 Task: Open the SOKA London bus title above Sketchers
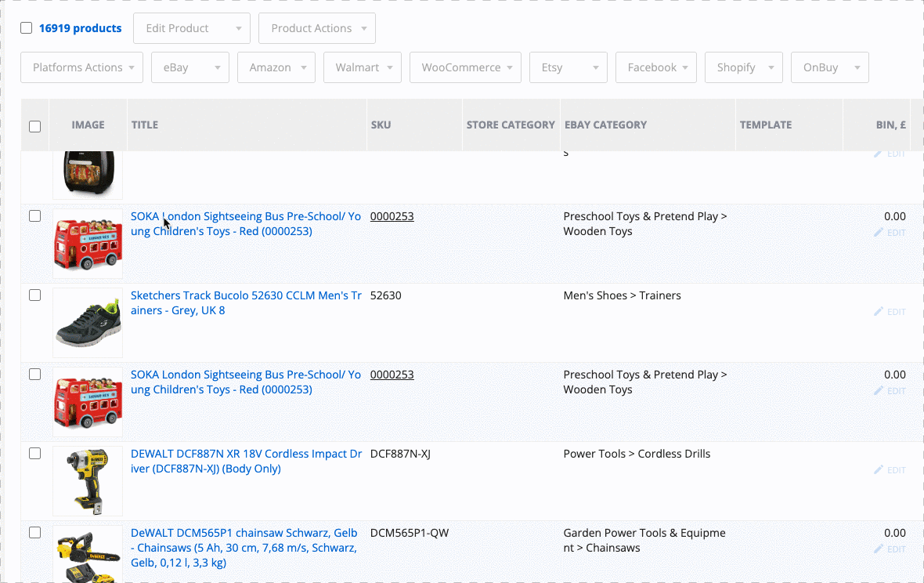(x=246, y=223)
